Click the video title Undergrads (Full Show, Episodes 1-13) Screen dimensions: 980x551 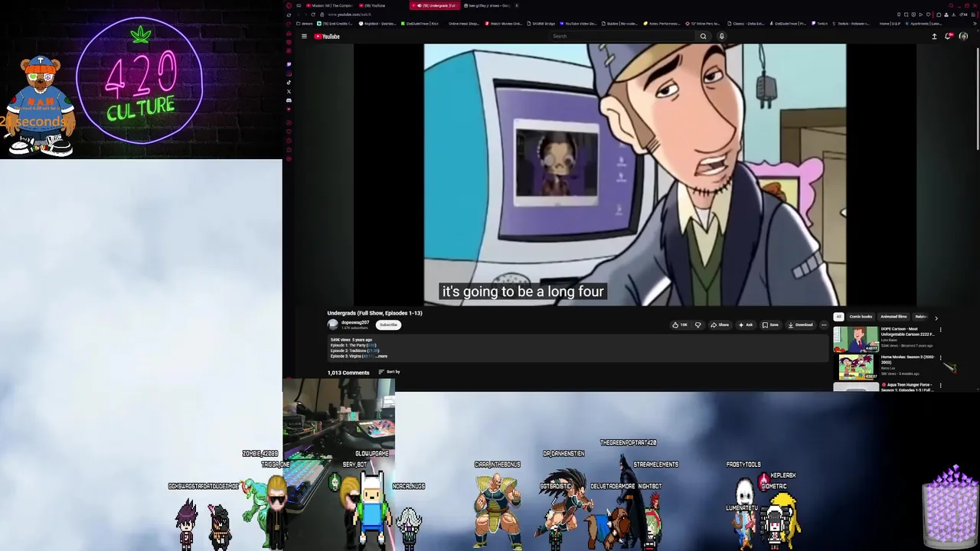(375, 313)
